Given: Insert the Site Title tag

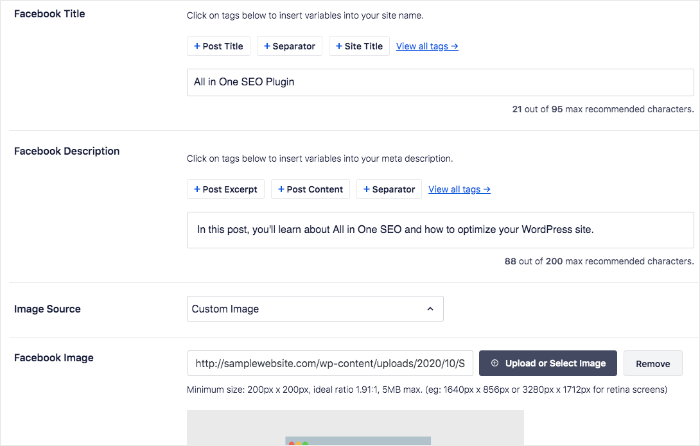Looking at the screenshot, I should (x=359, y=46).
